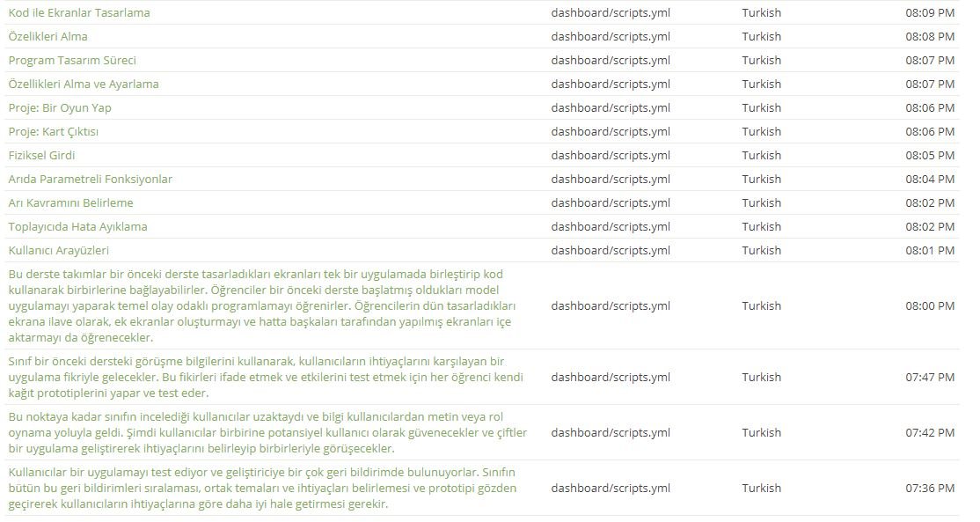Select the 'Arı Kavramını Belirleme' link
This screenshot has width=980, height=522.
(70, 202)
